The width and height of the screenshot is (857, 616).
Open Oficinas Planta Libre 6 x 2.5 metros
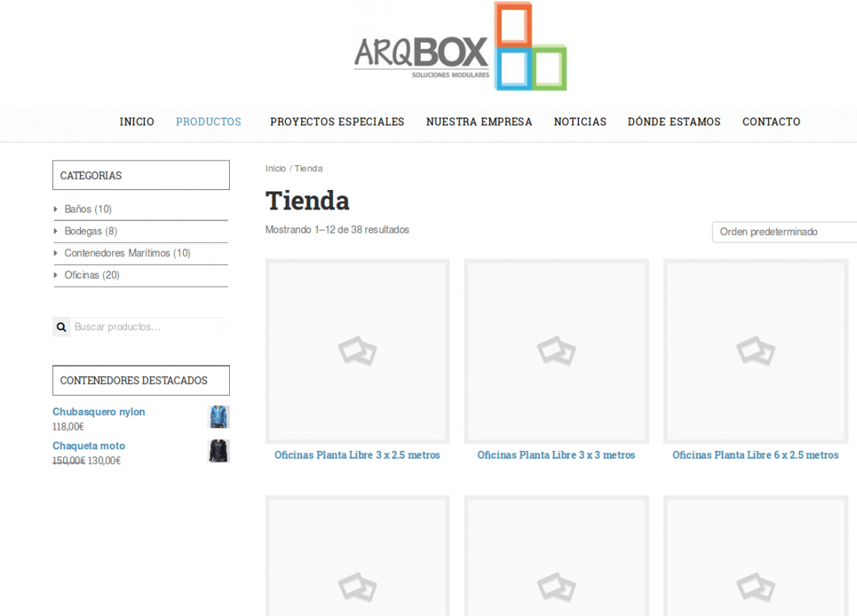[x=756, y=455]
